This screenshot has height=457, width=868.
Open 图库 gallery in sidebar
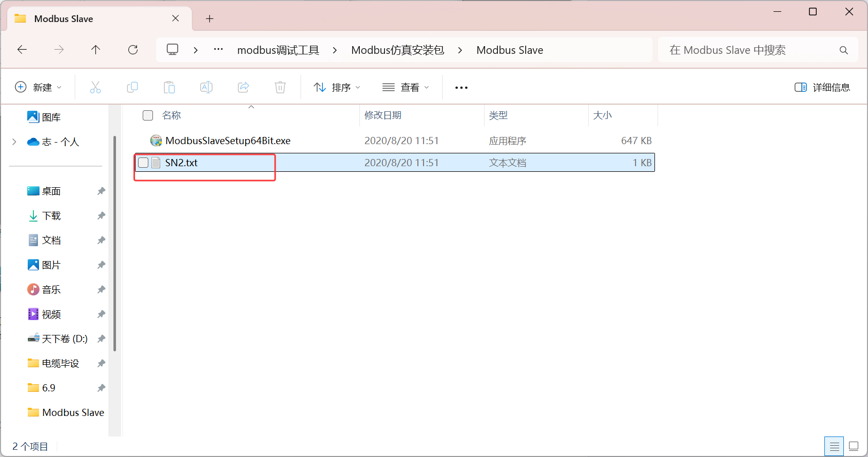[44, 117]
